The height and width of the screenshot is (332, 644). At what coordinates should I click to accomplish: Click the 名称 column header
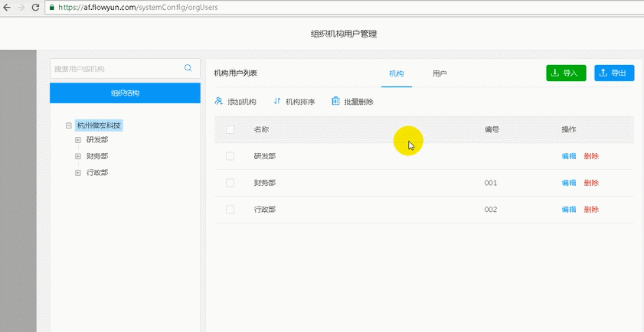pyautogui.click(x=261, y=130)
